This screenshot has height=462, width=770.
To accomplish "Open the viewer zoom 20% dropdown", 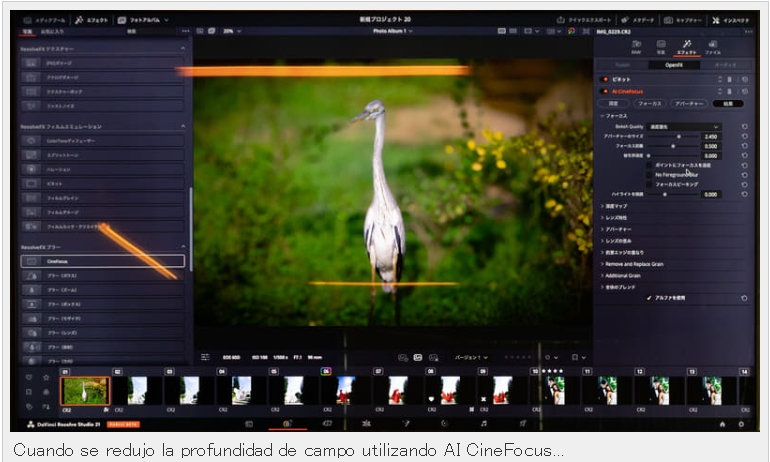I will tap(232, 31).
